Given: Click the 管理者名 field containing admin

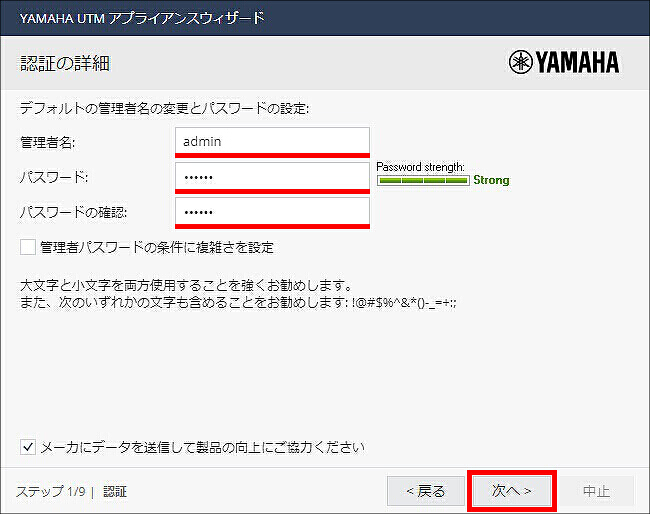Looking at the screenshot, I should coord(272,141).
